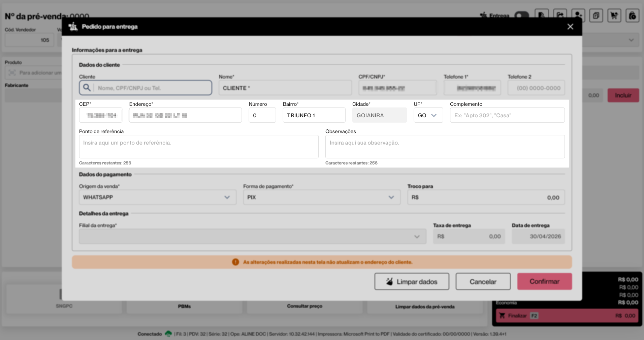Click the barcode scan icon in Produto field

coord(12,73)
